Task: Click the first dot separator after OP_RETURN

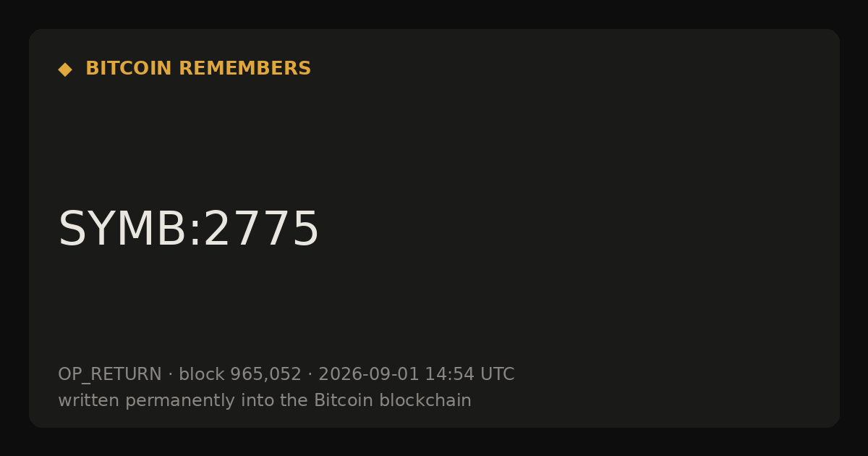Action: tap(171, 375)
